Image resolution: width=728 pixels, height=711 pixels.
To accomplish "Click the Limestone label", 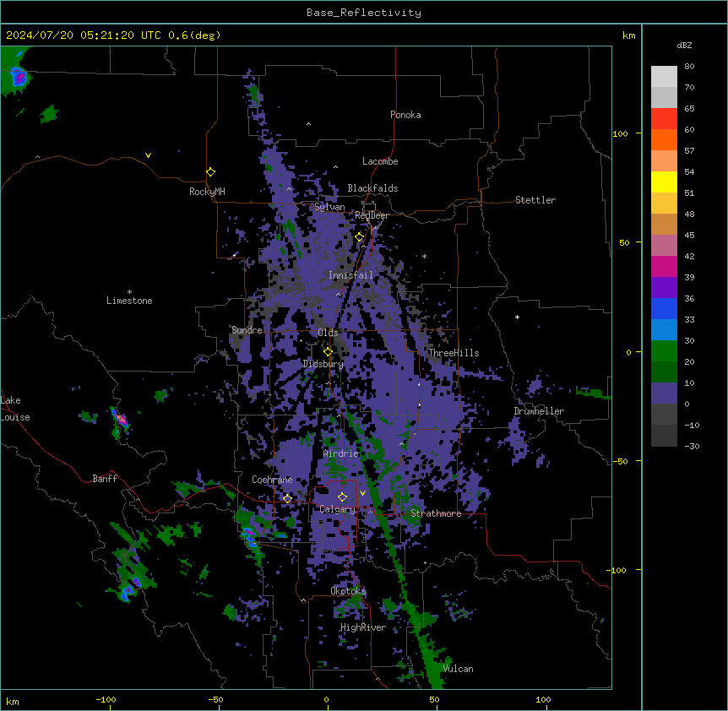I will pos(129,301).
